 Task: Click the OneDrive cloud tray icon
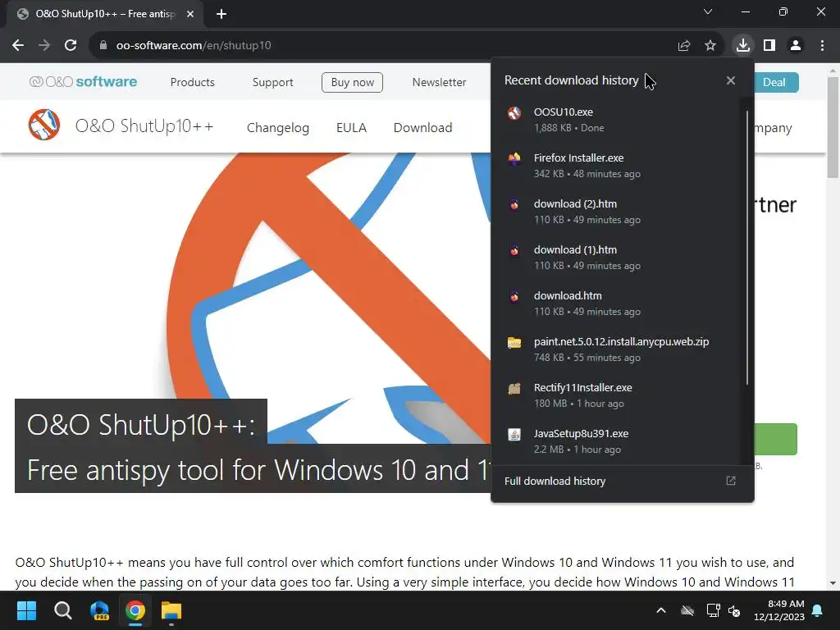click(x=687, y=610)
